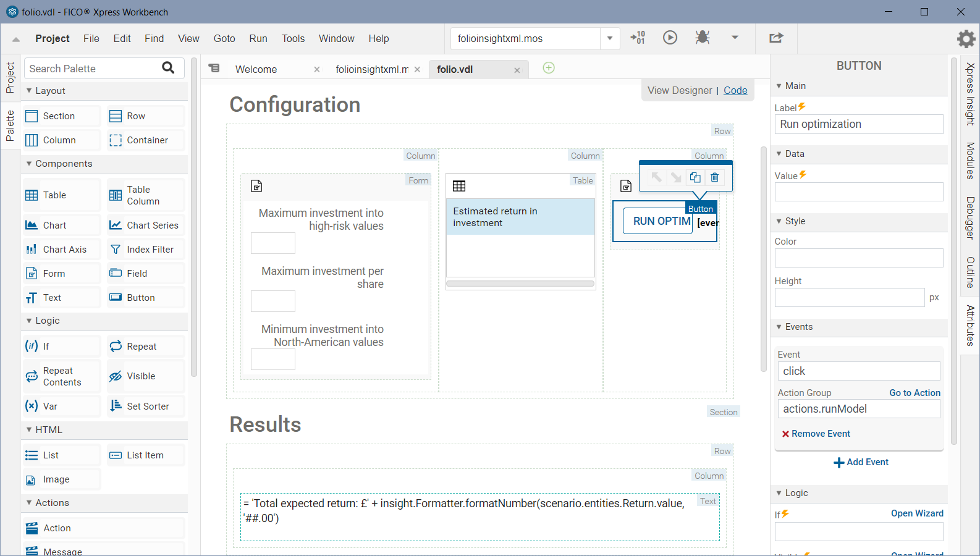Screen dimensions: 980x556
Task: Select the Column layout component
Action: [61, 140]
